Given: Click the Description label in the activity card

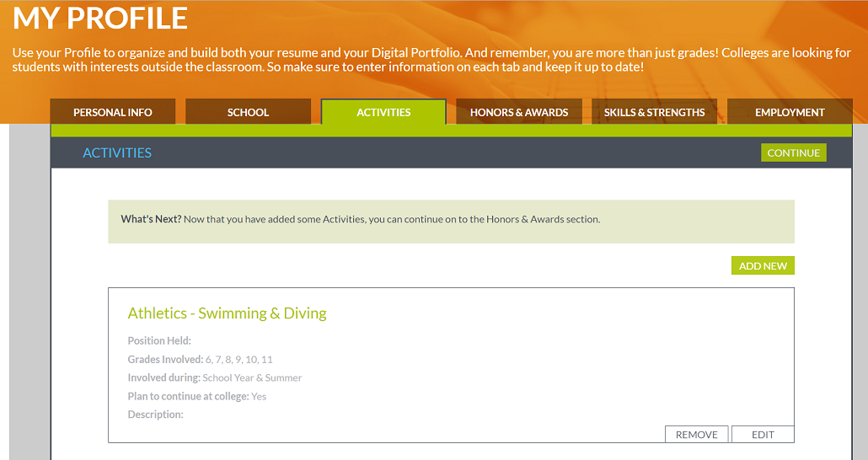Looking at the screenshot, I should (x=155, y=415).
